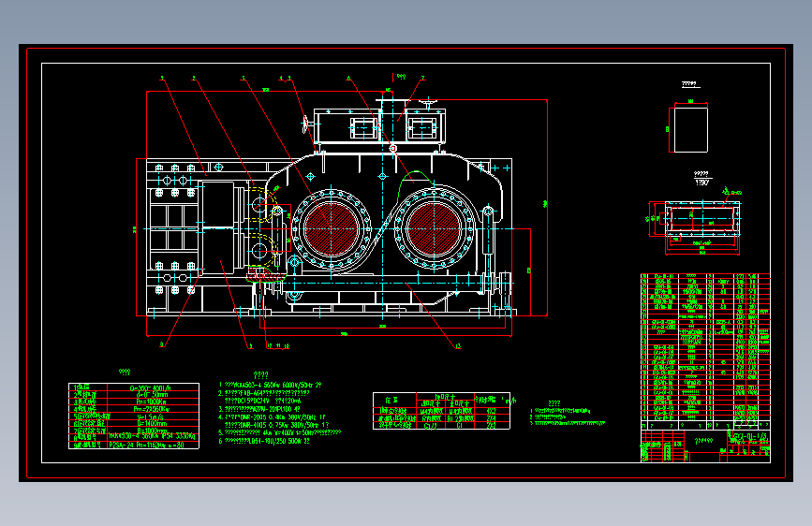Click part balloon number 2 at top

coord(194,79)
